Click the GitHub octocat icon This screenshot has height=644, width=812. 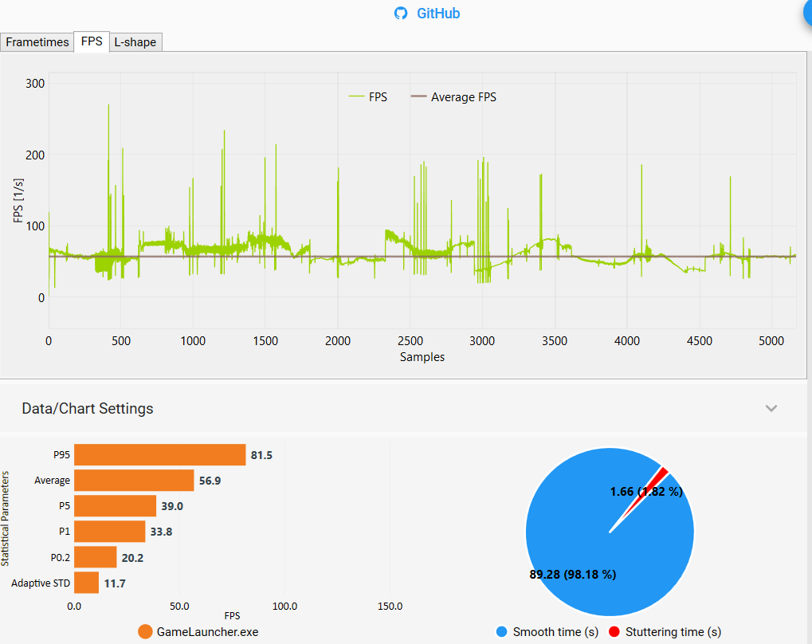(x=401, y=14)
